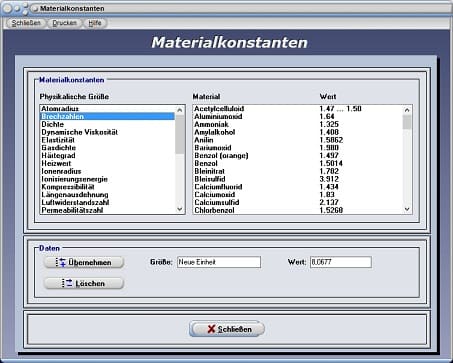Select Heizwert entry

click(107, 163)
